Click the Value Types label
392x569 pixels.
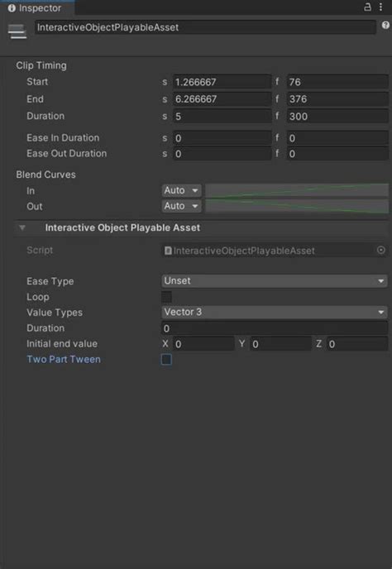(55, 313)
